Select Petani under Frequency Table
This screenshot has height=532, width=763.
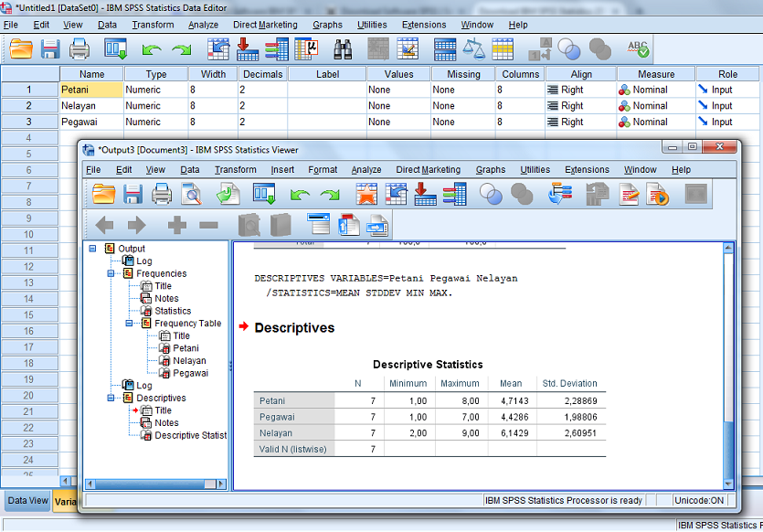185,348
